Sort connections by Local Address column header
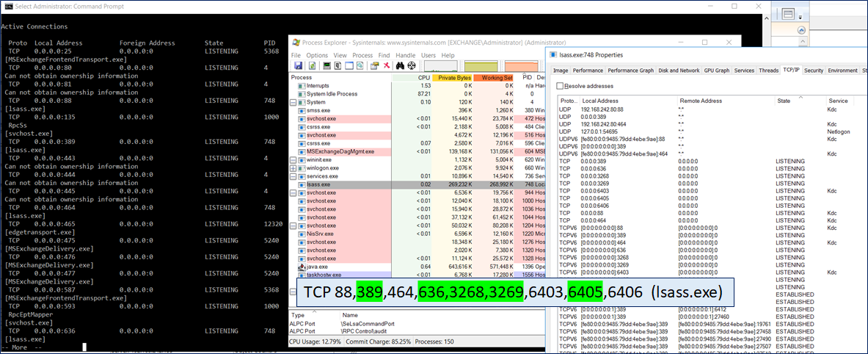 [x=600, y=101]
